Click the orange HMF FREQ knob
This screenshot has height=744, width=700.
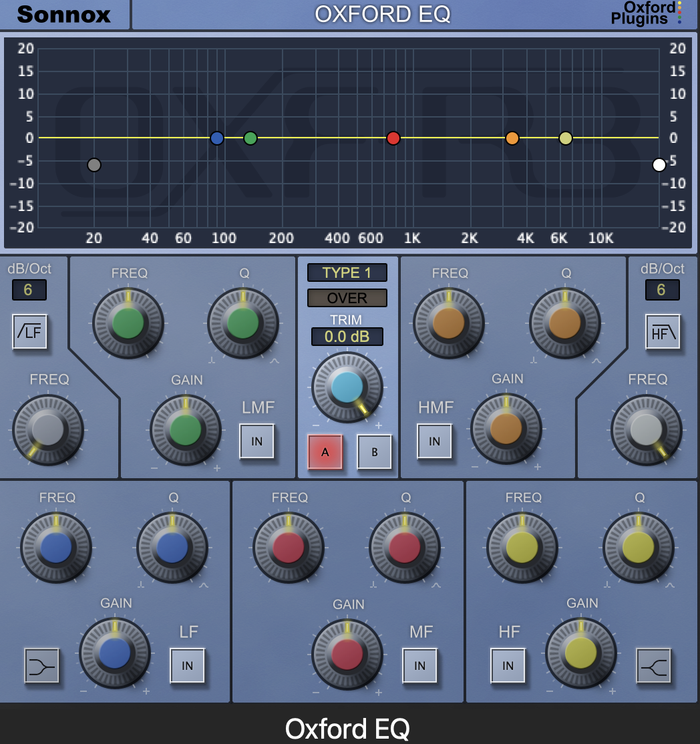(x=448, y=323)
